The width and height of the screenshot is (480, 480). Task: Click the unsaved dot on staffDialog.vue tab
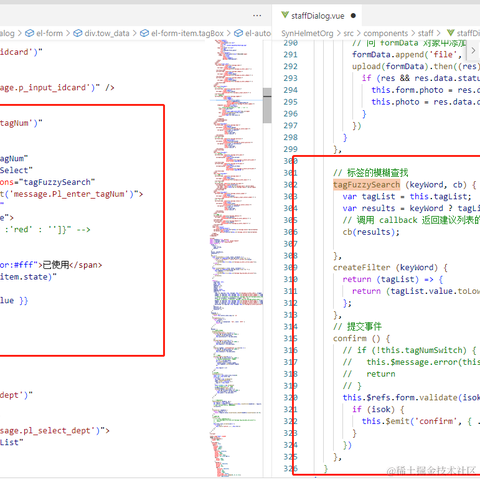coord(353,16)
